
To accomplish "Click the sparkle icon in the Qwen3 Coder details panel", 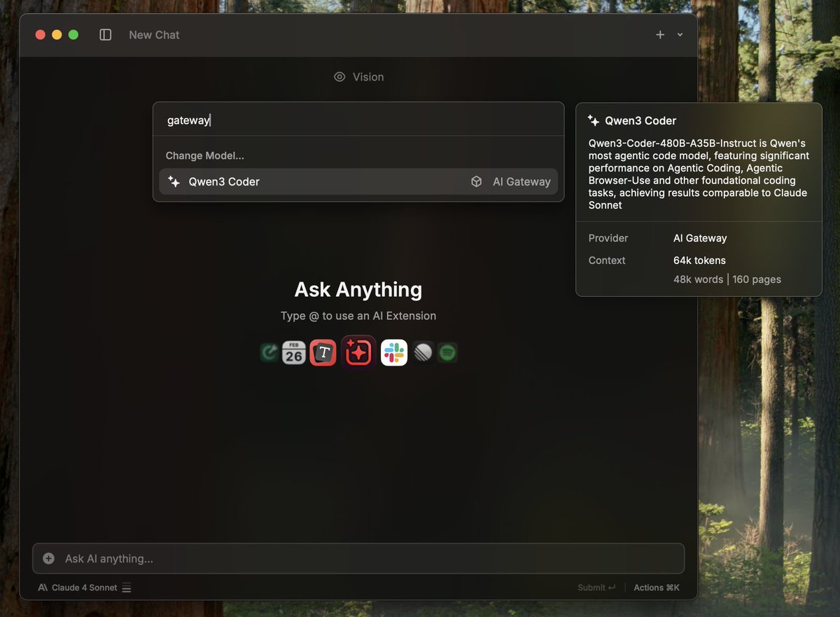I will (594, 120).
